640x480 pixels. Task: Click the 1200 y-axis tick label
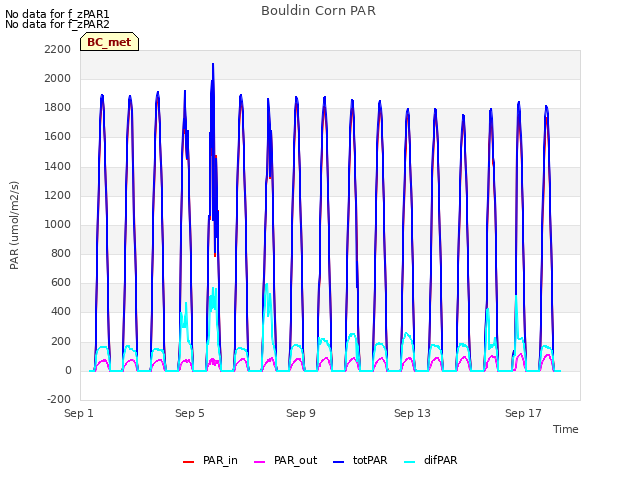click(x=58, y=196)
